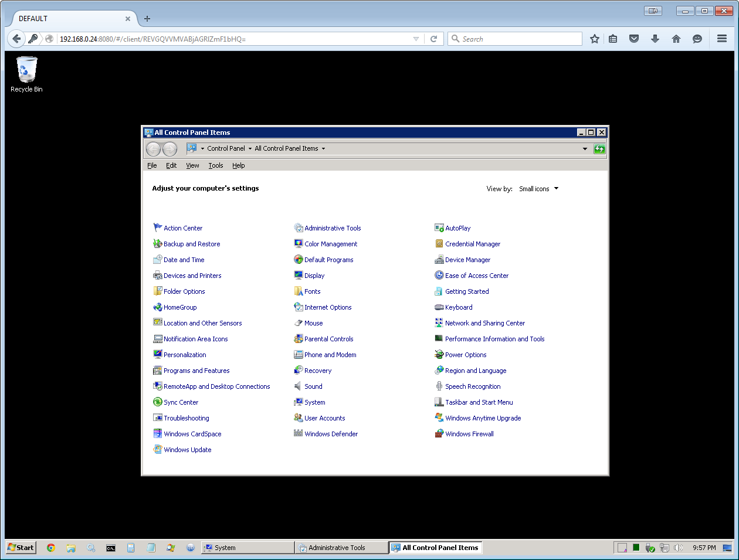
Task: Click the Administrative Tools gear icon
Action: pyautogui.click(x=298, y=228)
